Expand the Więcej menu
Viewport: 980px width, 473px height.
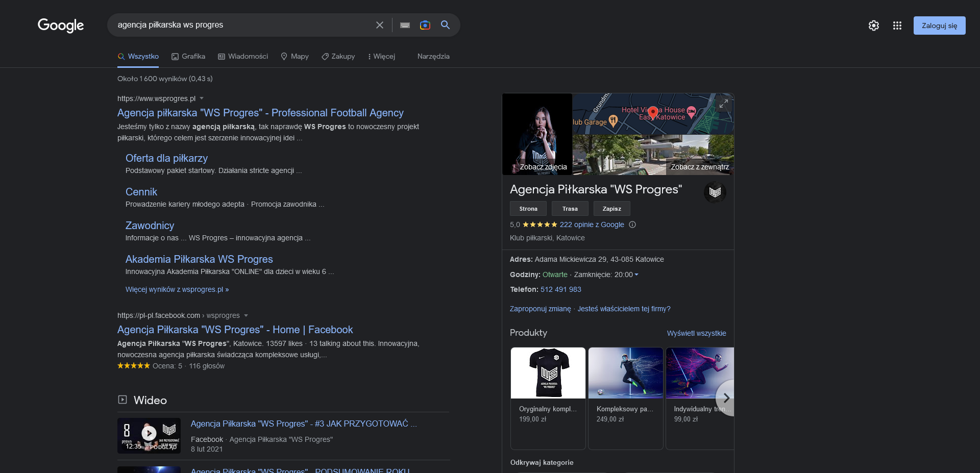[x=381, y=57]
